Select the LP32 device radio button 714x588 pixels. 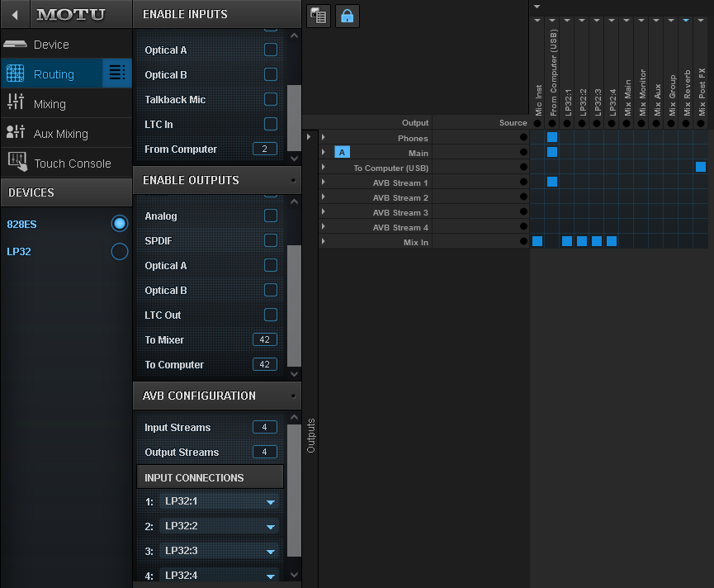[120, 251]
